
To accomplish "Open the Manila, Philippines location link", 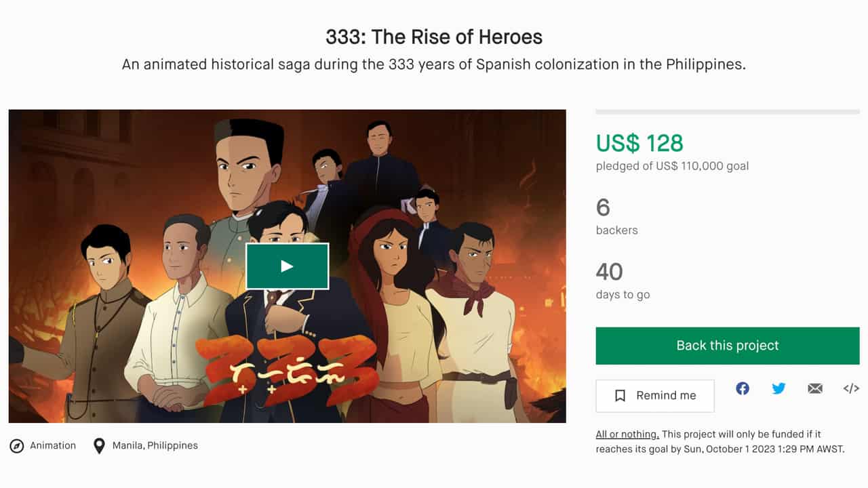I will 155,445.
